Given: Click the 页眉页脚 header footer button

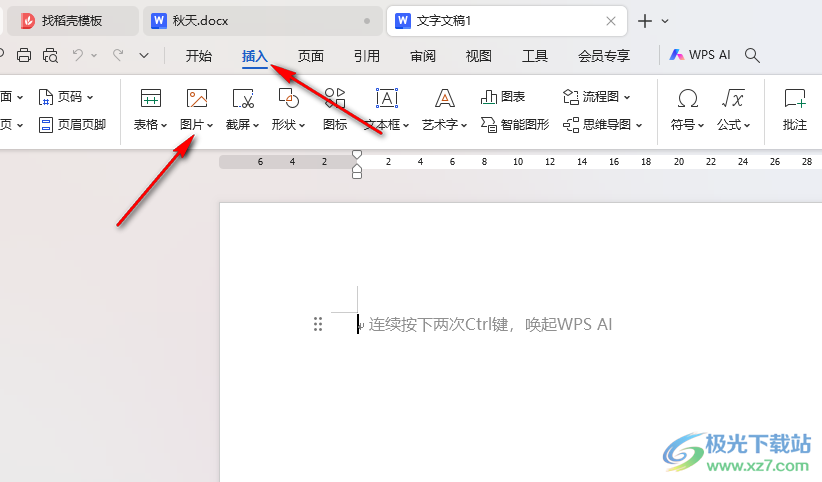Looking at the screenshot, I should click(x=72, y=125).
